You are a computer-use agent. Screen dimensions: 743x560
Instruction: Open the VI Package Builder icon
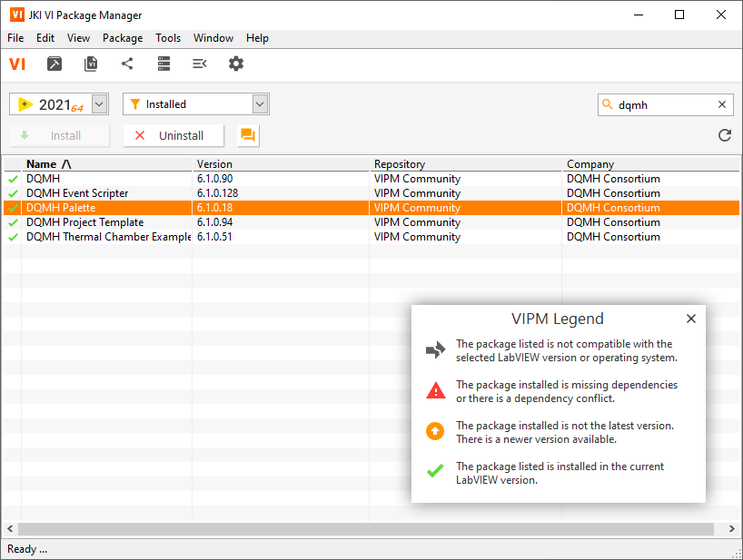[x=54, y=64]
